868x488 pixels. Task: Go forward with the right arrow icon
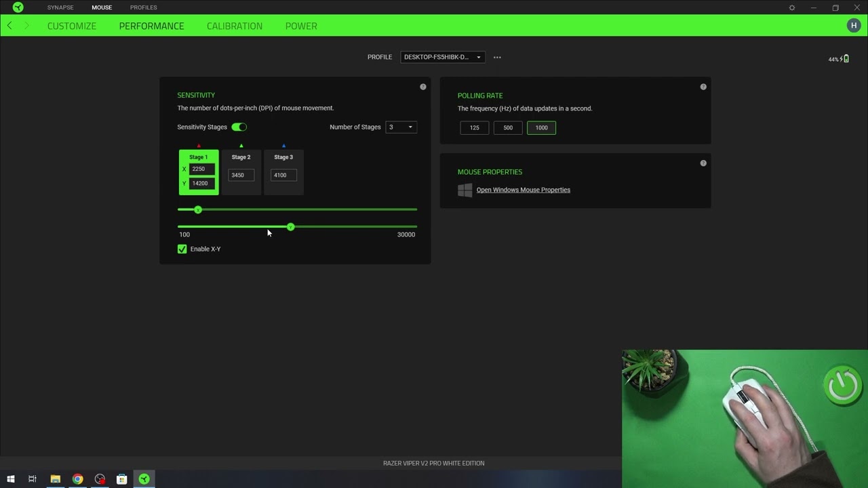(26, 26)
